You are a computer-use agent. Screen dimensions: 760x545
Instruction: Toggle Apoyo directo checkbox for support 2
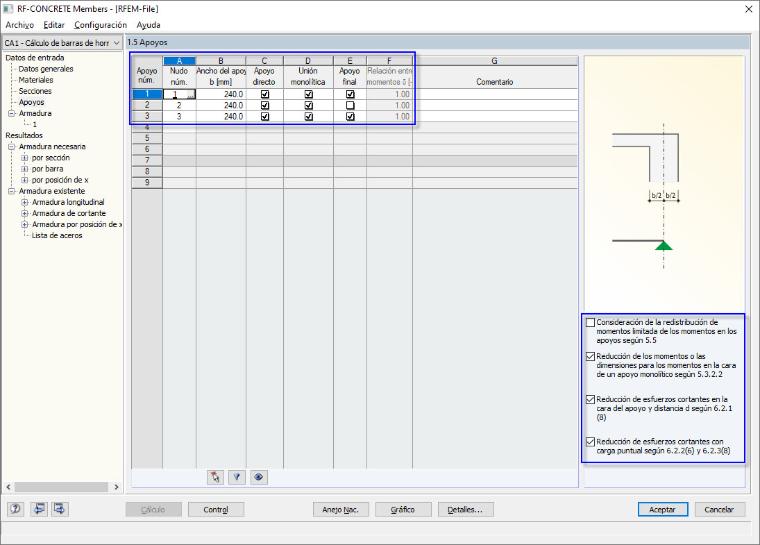265,105
